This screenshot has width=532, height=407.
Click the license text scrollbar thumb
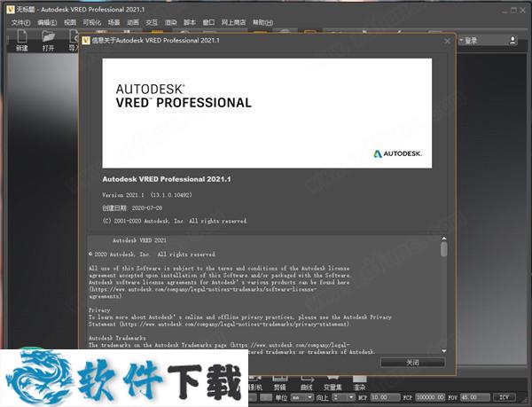pyautogui.click(x=444, y=249)
